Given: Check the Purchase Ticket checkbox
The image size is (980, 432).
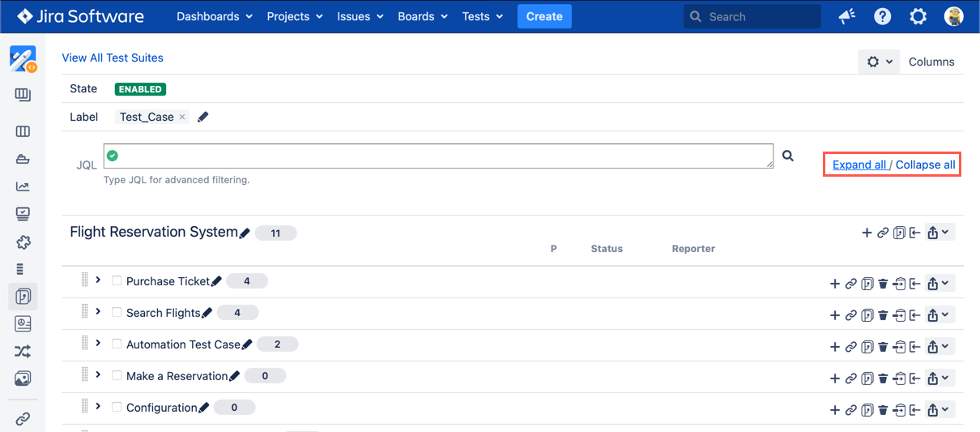Looking at the screenshot, I should coord(117,281).
